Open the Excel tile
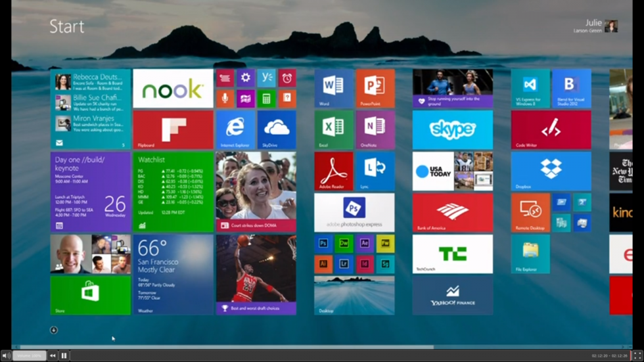Image resolution: width=644 pixels, height=362 pixels. coord(334,129)
